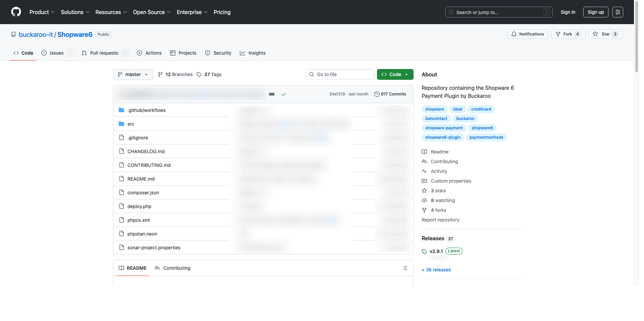Open the Product menu
644x321 pixels.
point(42,12)
